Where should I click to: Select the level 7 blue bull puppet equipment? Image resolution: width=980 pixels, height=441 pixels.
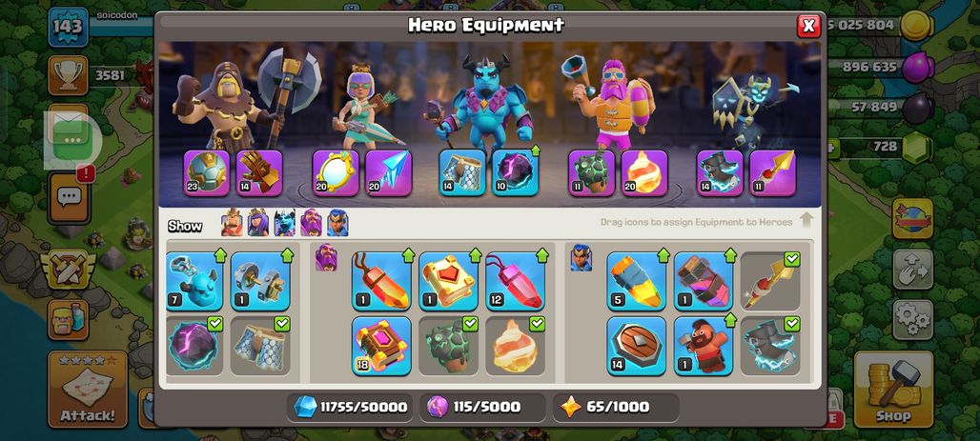click(194, 281)
